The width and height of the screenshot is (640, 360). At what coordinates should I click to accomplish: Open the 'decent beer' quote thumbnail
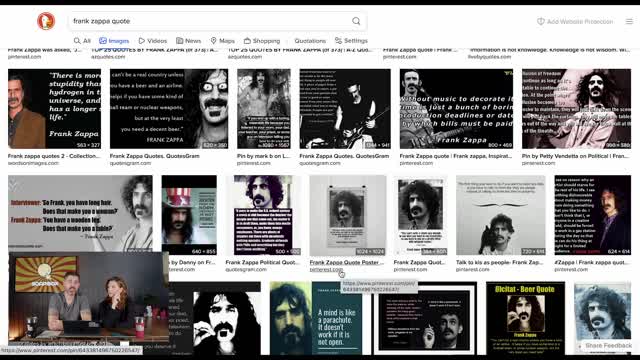click(169, 109)
